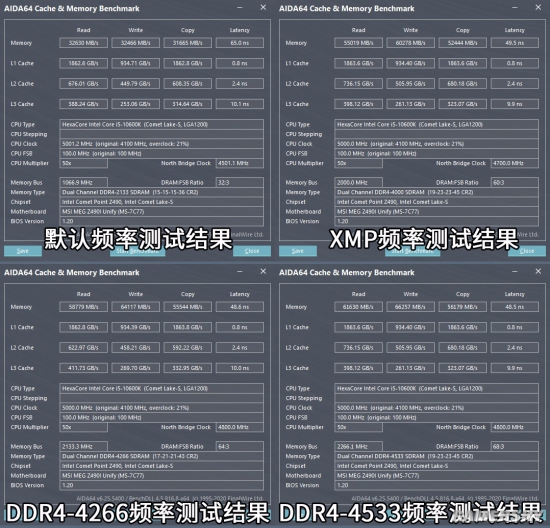Click the DRAM:FSB Ratio field showing 68:3
The image size is (550, 528).
tap(515, 447)
